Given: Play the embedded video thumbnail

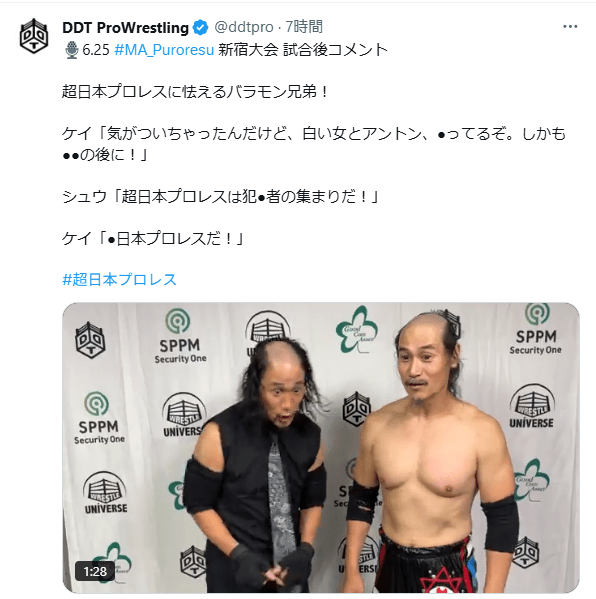Looking at the screenshot, I should tap(321, 448).
